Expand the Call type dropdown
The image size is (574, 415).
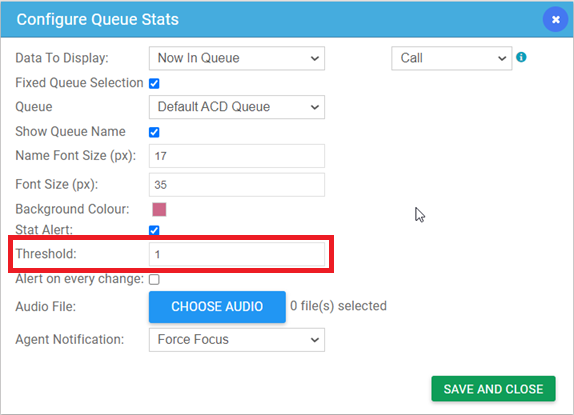451,58
